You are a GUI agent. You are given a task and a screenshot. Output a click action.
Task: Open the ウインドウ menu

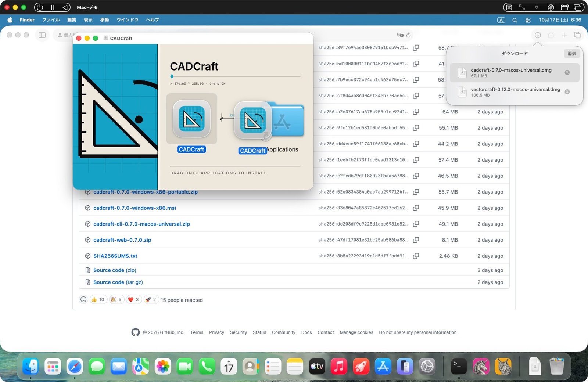tap(127, 20)
